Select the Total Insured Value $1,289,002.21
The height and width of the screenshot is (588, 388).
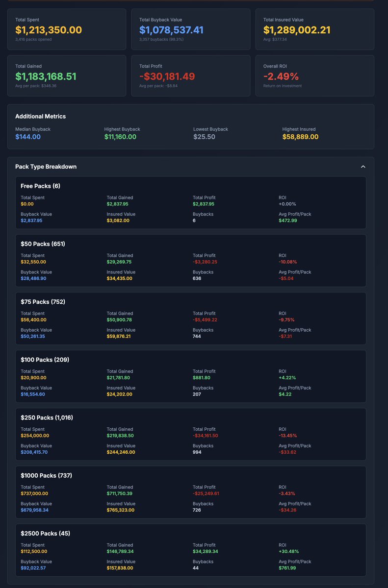(297, 30)
